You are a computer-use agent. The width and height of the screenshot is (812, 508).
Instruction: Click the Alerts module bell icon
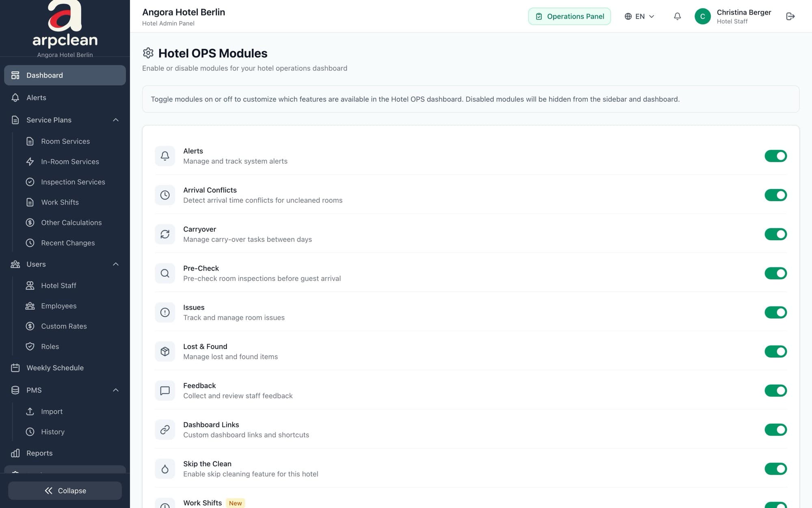165,156
